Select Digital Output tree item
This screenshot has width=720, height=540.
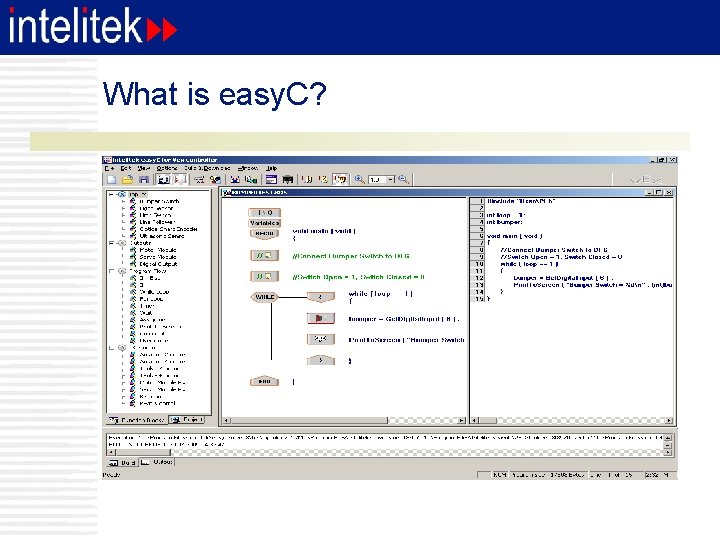[158, 264]
